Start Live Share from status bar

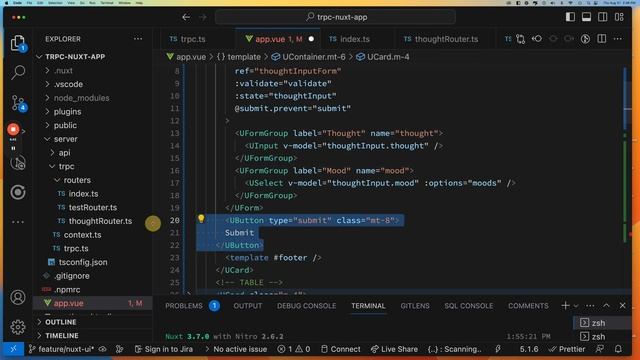394,349
